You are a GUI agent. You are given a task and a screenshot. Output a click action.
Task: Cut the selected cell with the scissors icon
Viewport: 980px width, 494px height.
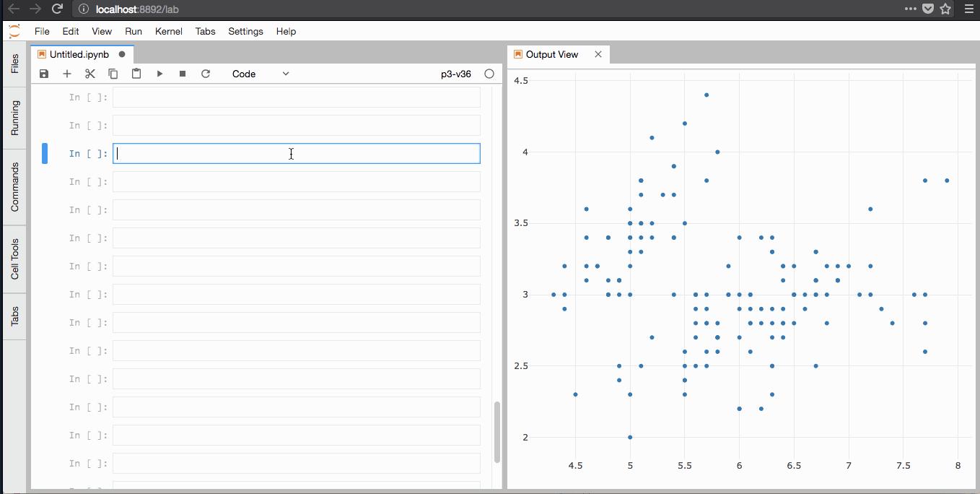coord(89,73)
